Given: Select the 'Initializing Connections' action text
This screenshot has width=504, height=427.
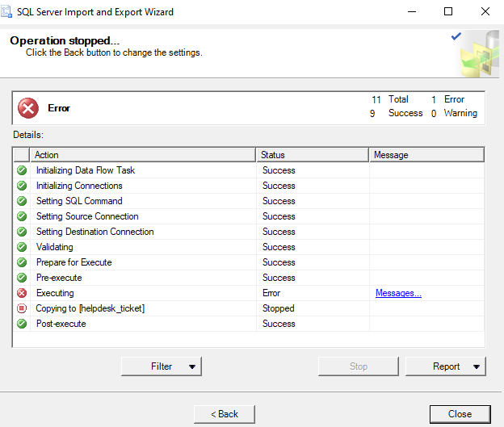Looking at the screenshot, I should click(x=79, y=186).
